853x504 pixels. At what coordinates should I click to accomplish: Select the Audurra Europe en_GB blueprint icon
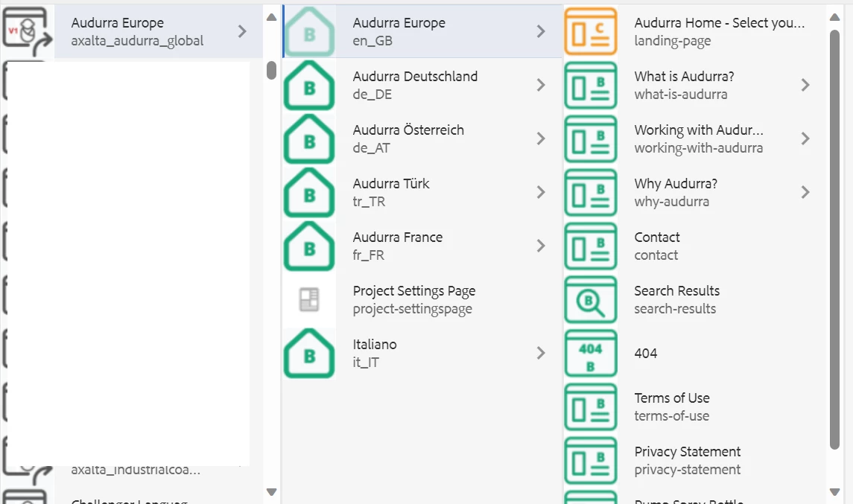coord(309,31)
